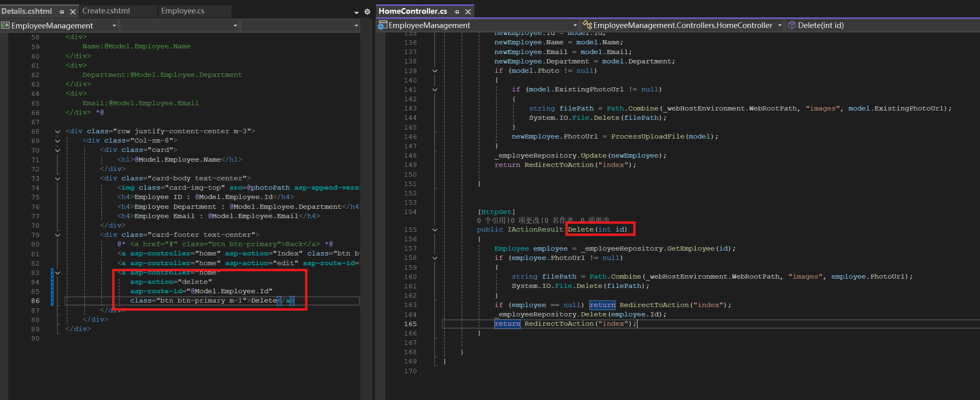
Task: Click the 'Employee Email' h4 line
Action: pyautogui.click(x=218, y=216)
